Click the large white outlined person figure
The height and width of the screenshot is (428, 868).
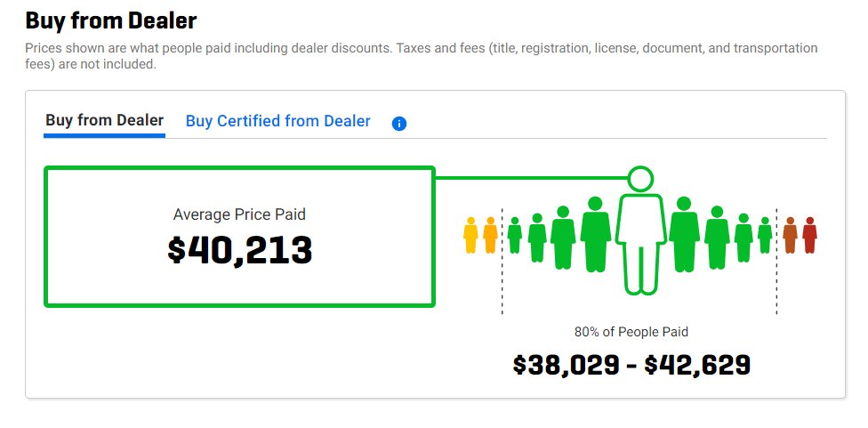coord(640,240)
